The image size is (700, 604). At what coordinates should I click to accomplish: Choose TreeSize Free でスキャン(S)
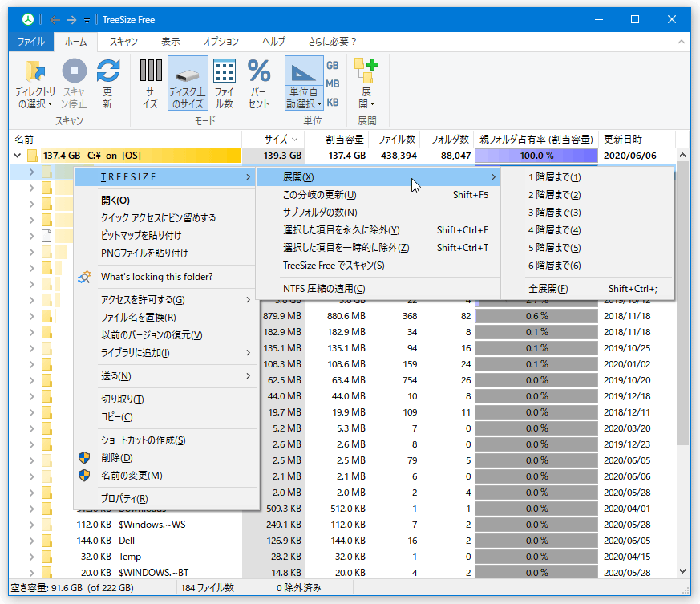click(x=378, y=266)
